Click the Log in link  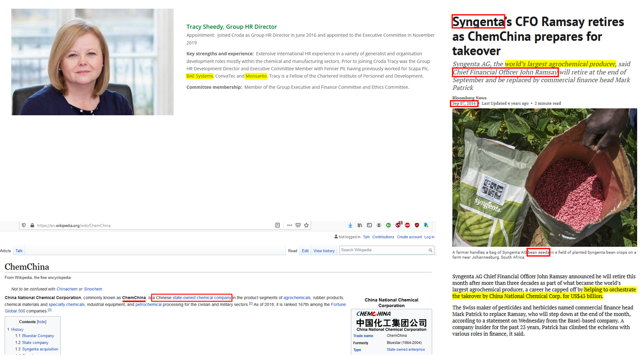pyautogui.click(x=429, y=237)
